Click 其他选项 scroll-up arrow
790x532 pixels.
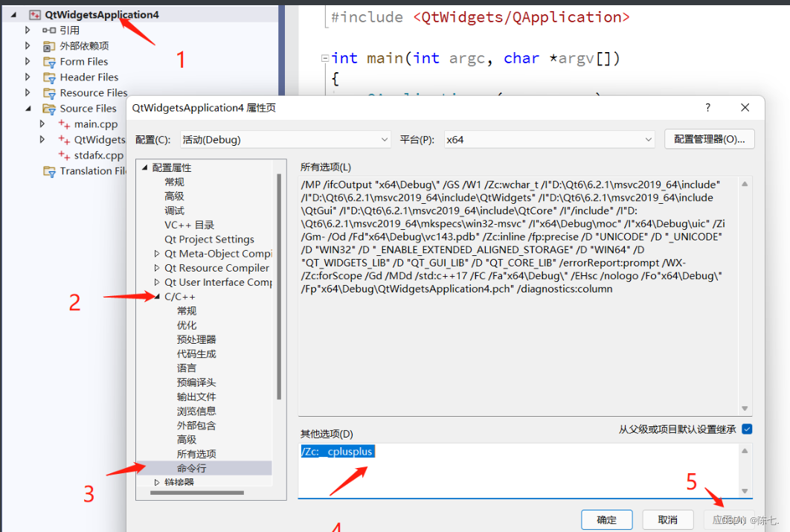point(745,451)
